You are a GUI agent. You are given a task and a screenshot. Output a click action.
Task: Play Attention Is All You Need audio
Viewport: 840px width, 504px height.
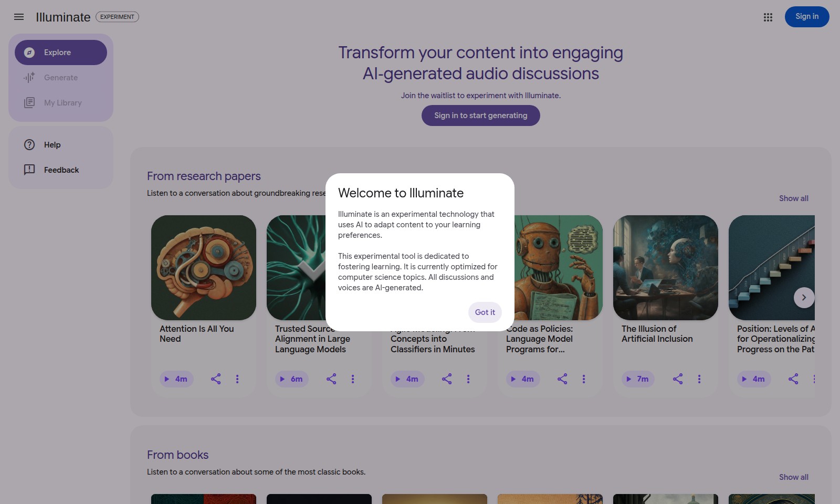coord(176,379)
